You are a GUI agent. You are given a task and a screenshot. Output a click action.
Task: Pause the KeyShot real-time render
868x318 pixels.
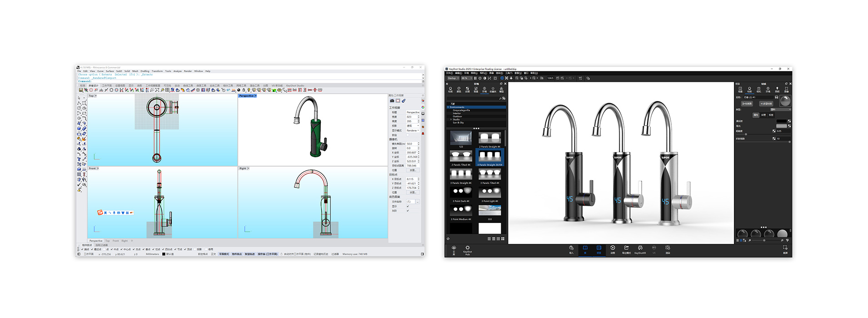coord(475,78)
